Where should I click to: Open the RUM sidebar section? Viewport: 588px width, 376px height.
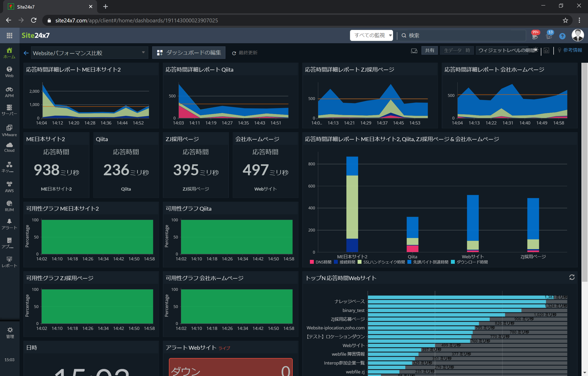(x=9, y=206)
